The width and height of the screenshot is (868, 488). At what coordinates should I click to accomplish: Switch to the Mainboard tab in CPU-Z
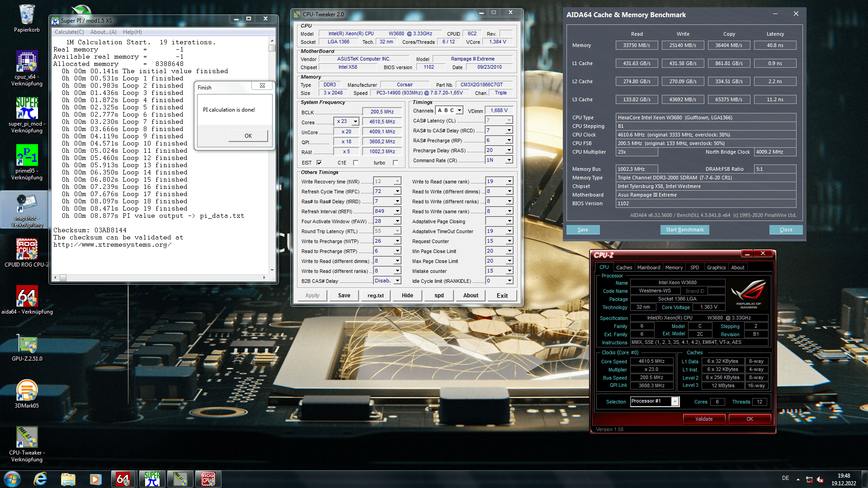[648, 267]
